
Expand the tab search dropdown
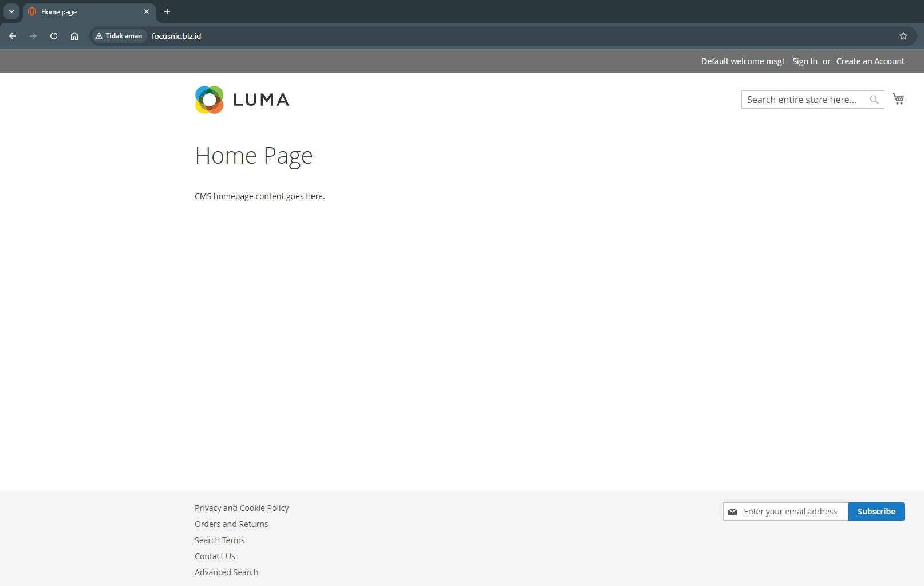click(x=11, y=11)
